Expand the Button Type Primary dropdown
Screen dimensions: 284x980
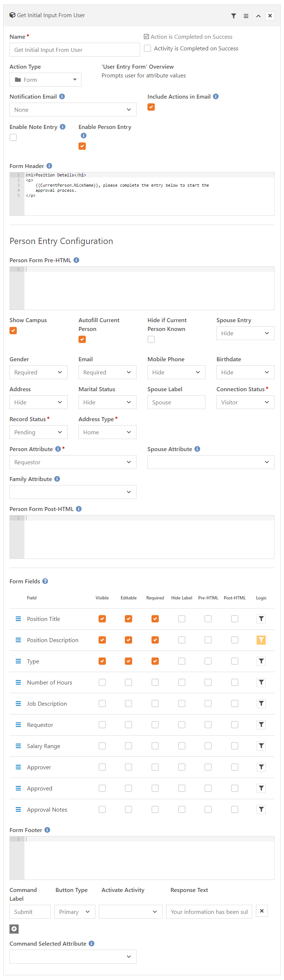[x=74, y=912]
